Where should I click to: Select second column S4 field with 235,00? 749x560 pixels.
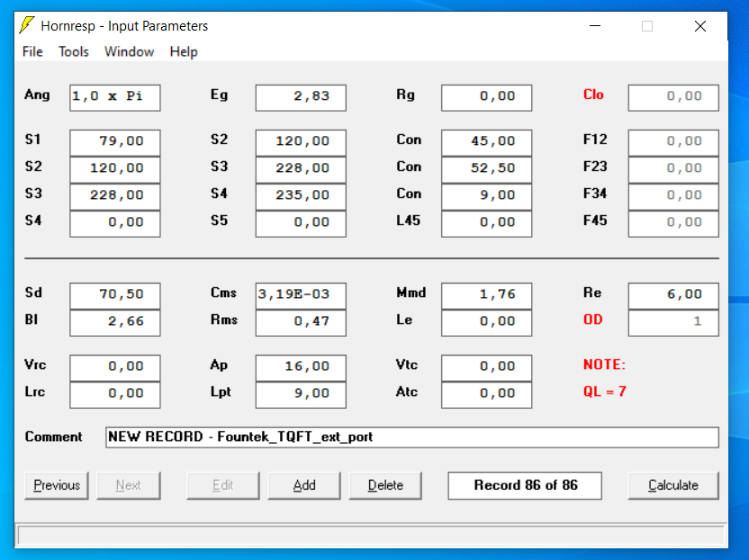click(301, 196)
